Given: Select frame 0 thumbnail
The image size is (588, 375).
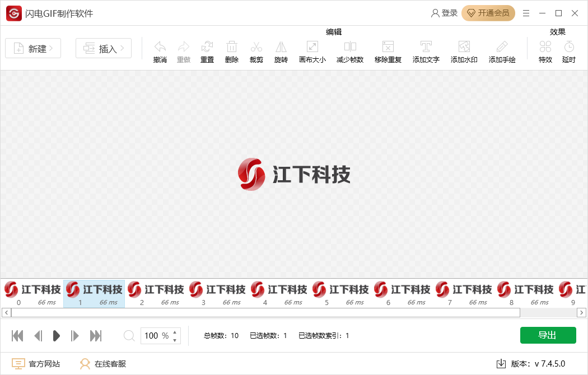Looking at the screenshot, I should 32,294.
